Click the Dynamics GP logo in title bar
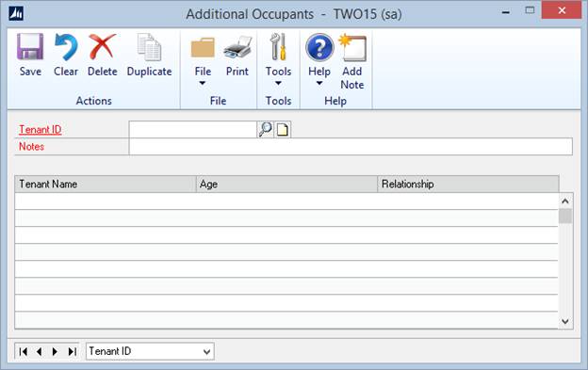 16,13
